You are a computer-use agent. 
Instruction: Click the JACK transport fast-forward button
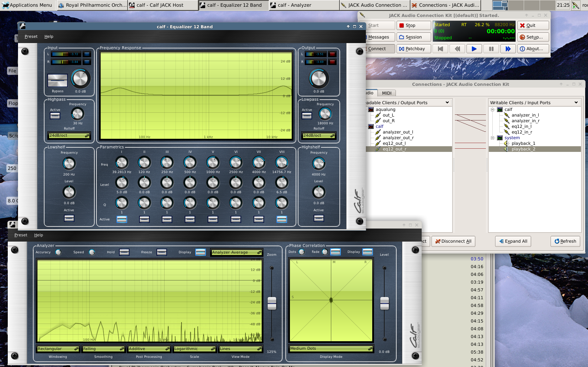[508, 49]
